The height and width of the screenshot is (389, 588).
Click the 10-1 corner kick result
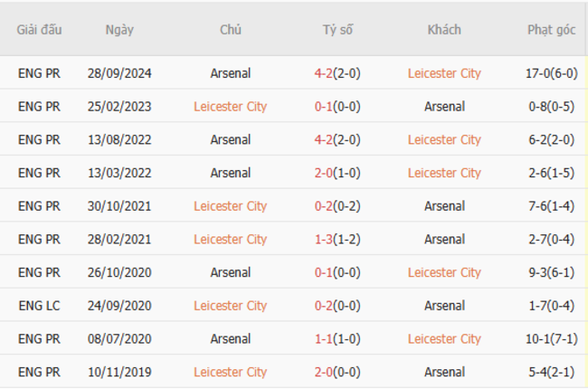click(x=541, y=338)
